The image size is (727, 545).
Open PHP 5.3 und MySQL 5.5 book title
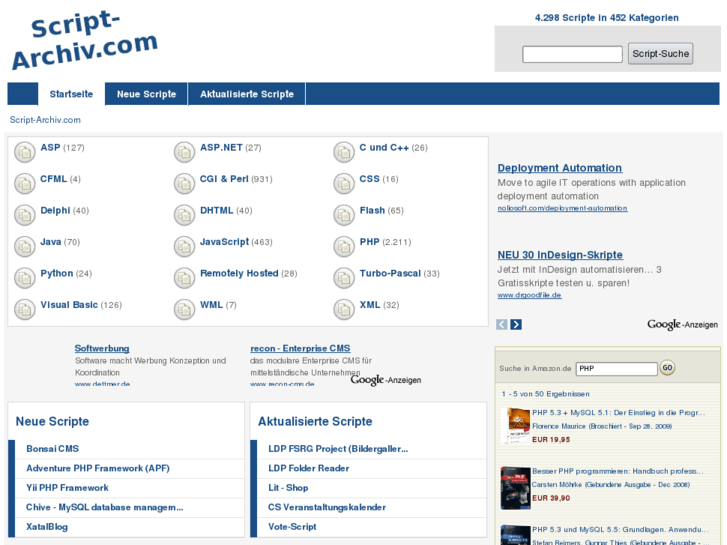[x=620, y=530]
